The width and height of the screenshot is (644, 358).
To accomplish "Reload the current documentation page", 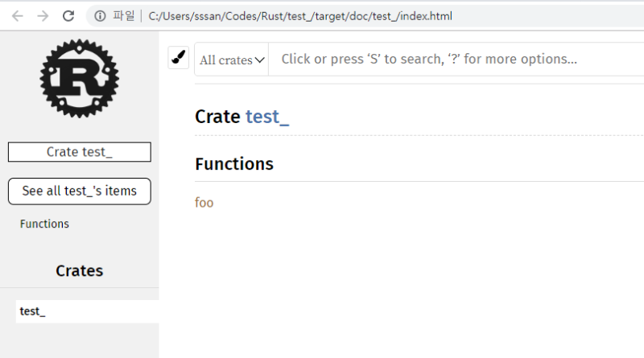I will (x=68, y=16).
